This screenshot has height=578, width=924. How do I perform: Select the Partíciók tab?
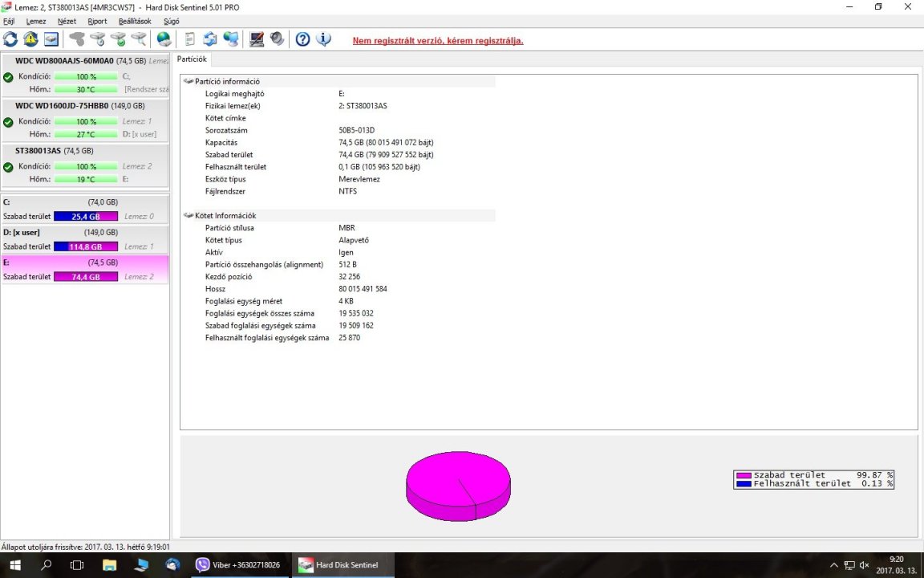(192, 59)
